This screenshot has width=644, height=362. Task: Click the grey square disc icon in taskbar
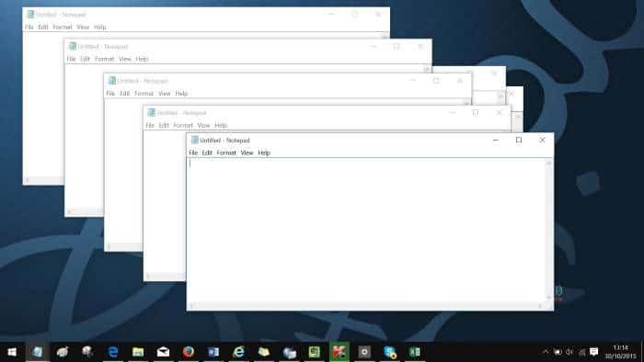coord(364,352)
